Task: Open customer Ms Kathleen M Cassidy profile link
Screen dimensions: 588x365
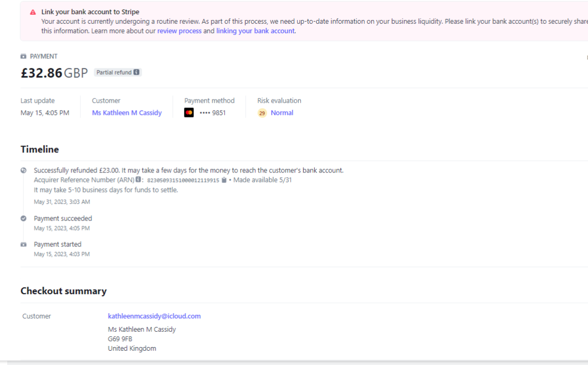Action: [127, 113]
